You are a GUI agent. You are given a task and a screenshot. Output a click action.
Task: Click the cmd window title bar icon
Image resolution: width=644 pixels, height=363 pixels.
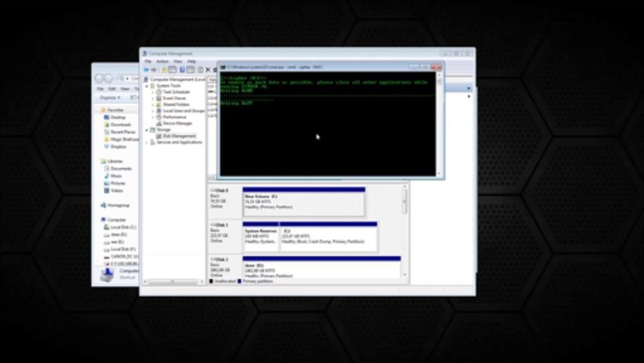pos(223,67)
